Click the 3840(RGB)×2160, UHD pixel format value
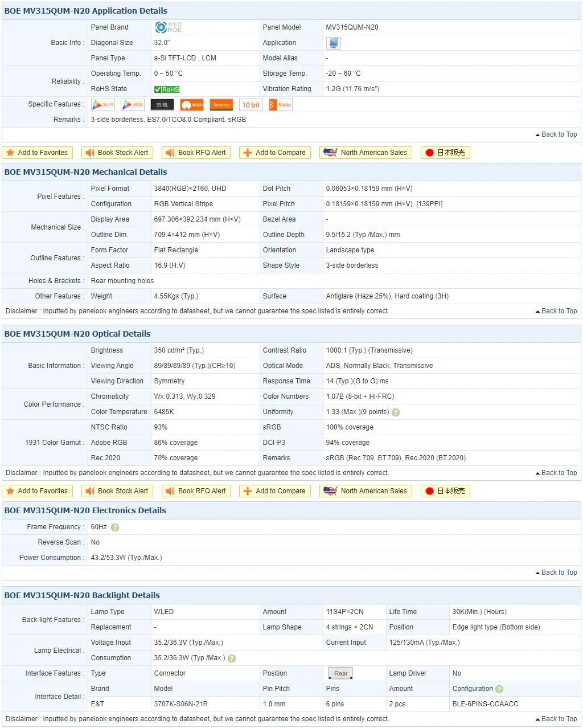This screenshot has height=728, width=583. click(190, 189)
